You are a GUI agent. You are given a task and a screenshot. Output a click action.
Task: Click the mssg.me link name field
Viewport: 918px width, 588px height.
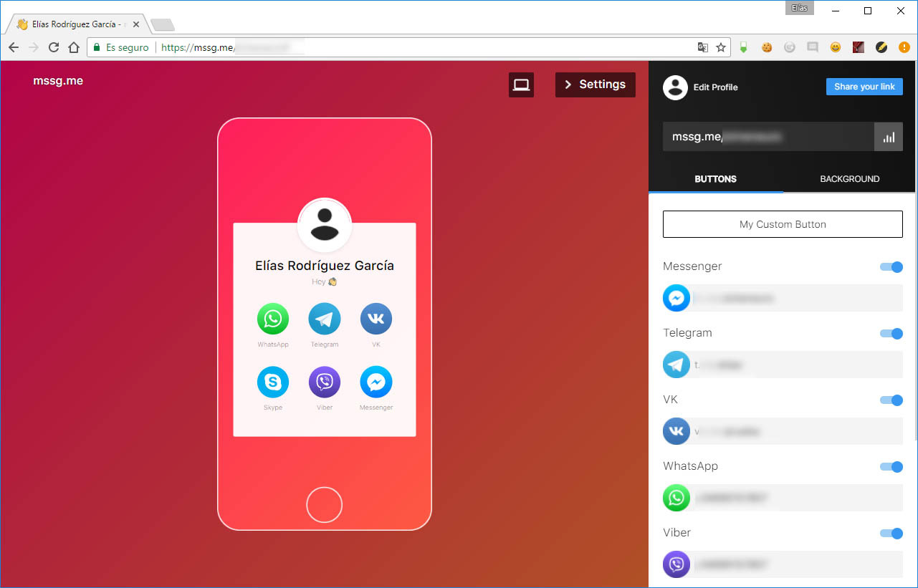pyautogui.click(x=767, y=137)
